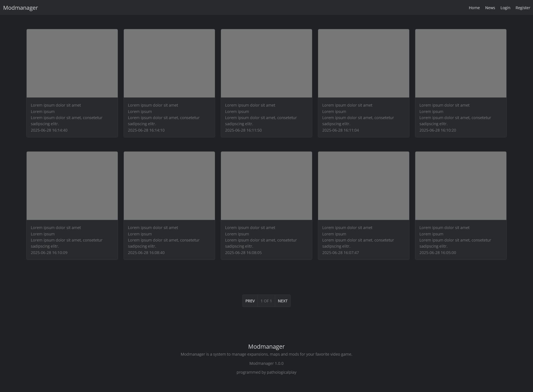Click the timestamp 2025-06-28 16:05:00
Screen dimensions: 533x392
[438, 253]
